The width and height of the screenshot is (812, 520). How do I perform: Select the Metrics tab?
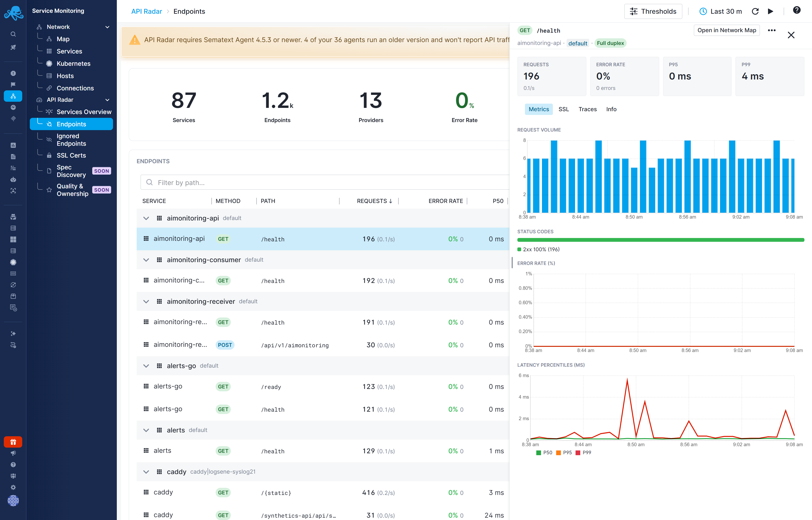(539, 109)
